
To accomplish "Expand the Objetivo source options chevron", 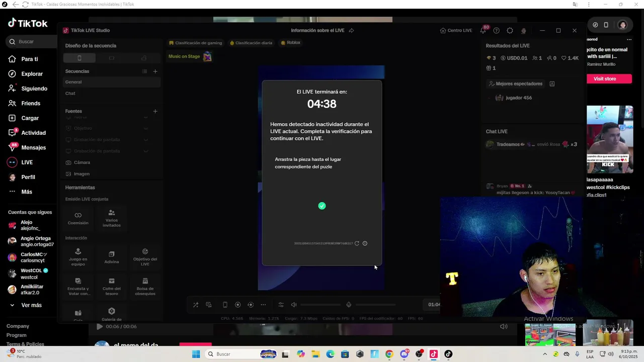I will 145,128.
